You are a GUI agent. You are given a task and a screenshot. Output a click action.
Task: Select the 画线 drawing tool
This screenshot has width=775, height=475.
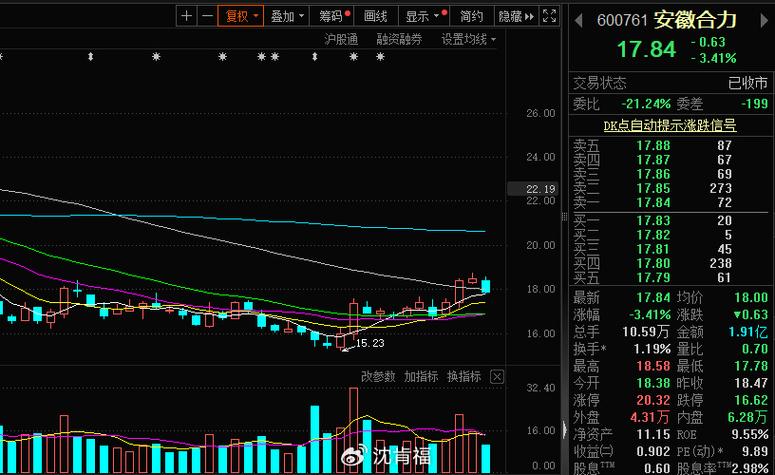pos(375,16)
